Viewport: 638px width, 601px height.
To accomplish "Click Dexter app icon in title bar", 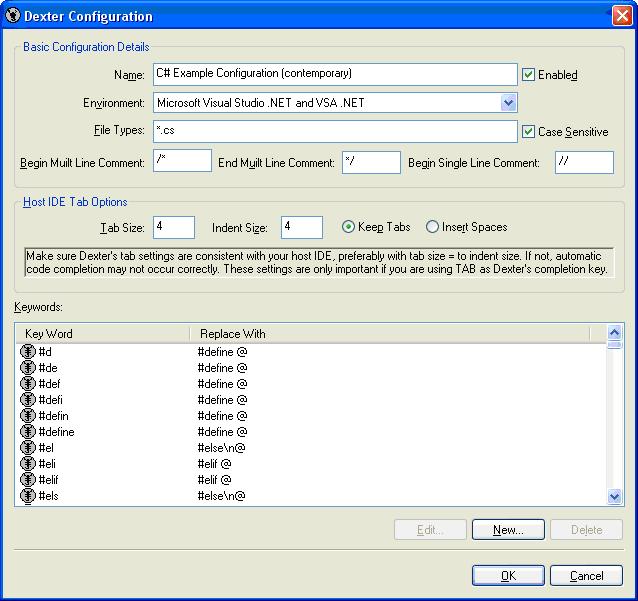I will coord(13,16).
